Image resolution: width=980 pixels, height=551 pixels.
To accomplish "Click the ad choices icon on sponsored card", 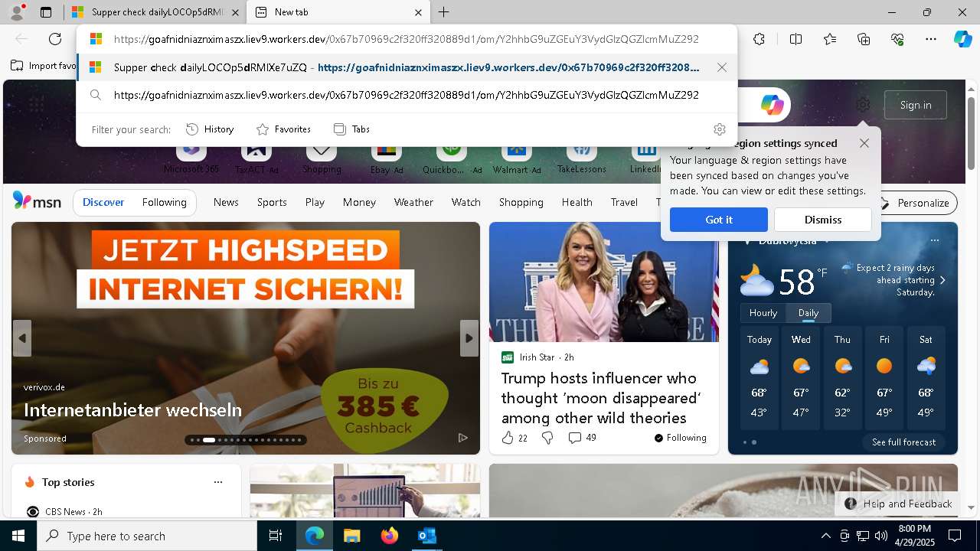I will pos(463,438).
